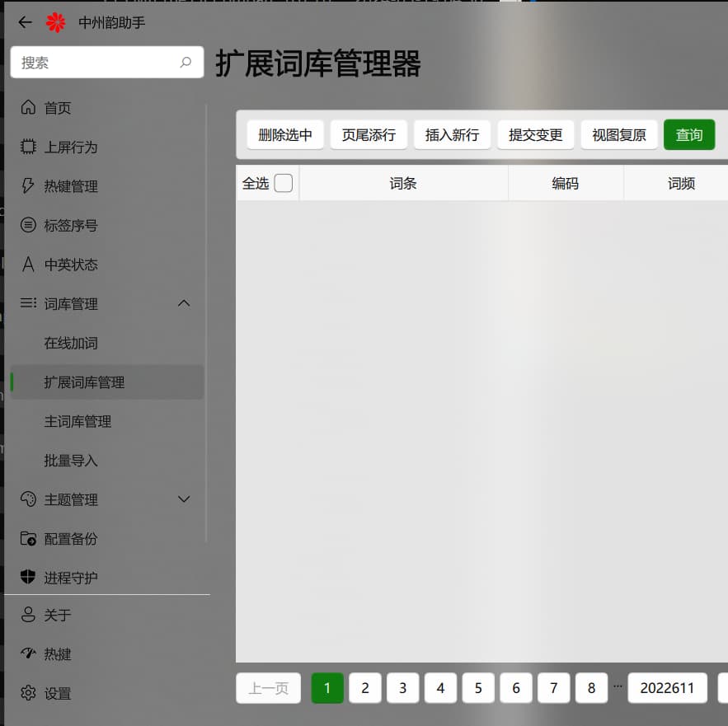Click the back arrow icon
Viewport: 728px width, 726px height.
click(26, 22)
